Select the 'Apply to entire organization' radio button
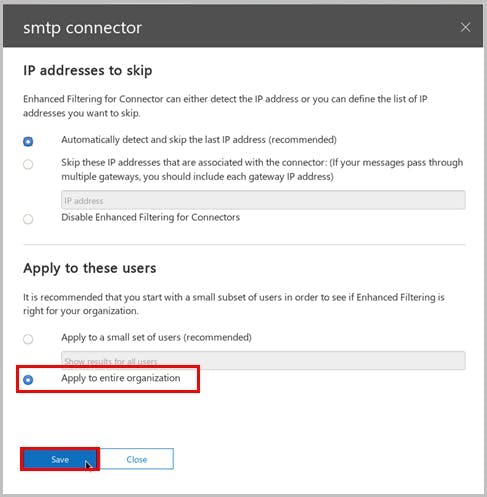 [28, 380]
